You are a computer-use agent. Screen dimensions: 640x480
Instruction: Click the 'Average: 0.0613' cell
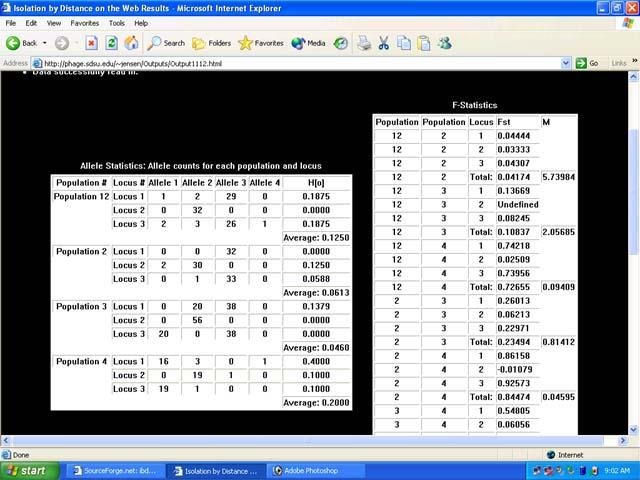(316, 293)
